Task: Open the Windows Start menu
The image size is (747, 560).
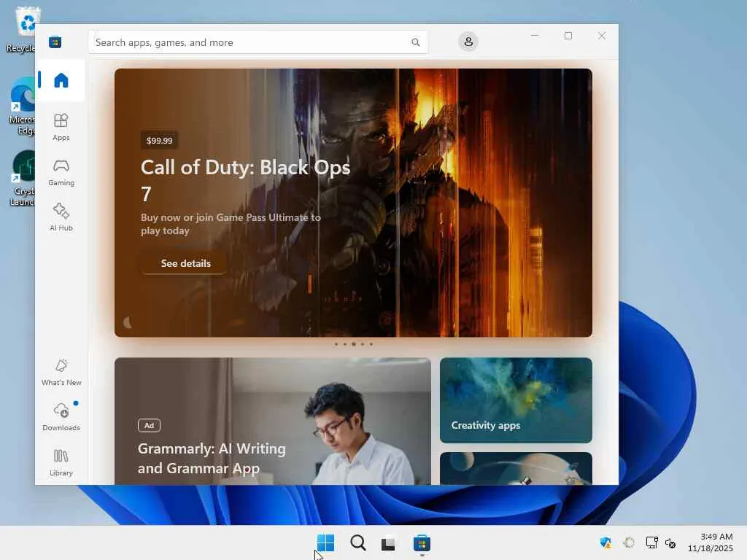Action: 325,542
